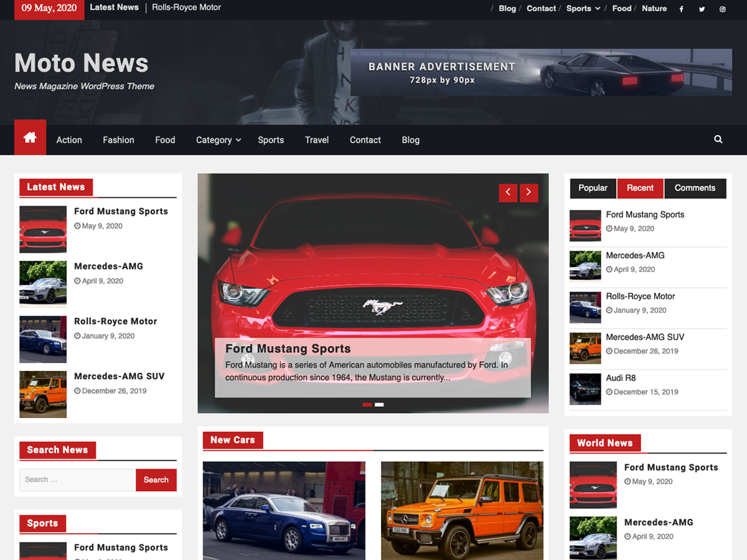Open Rolls-Royce Motor in Recent tab list

(x=641, y=297)
